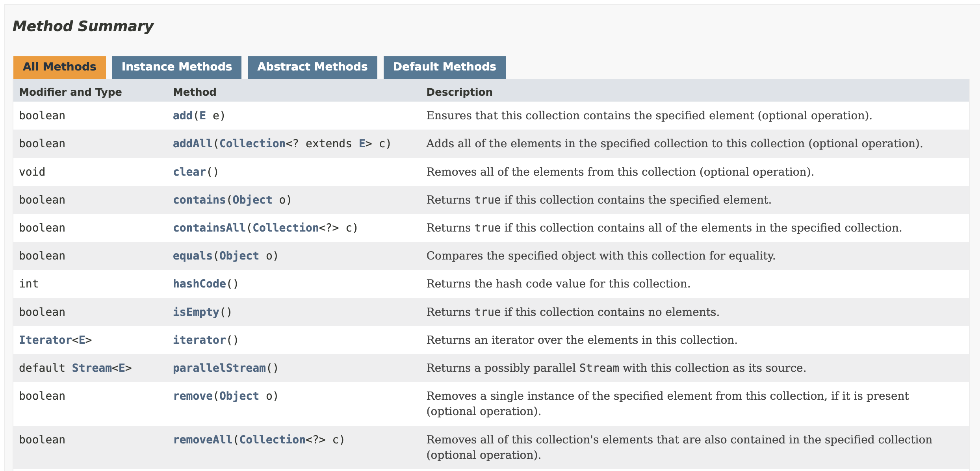Open the add method link
Image resolution: width=980 pixels, height=471 pixels.
[x=182, y=116]
